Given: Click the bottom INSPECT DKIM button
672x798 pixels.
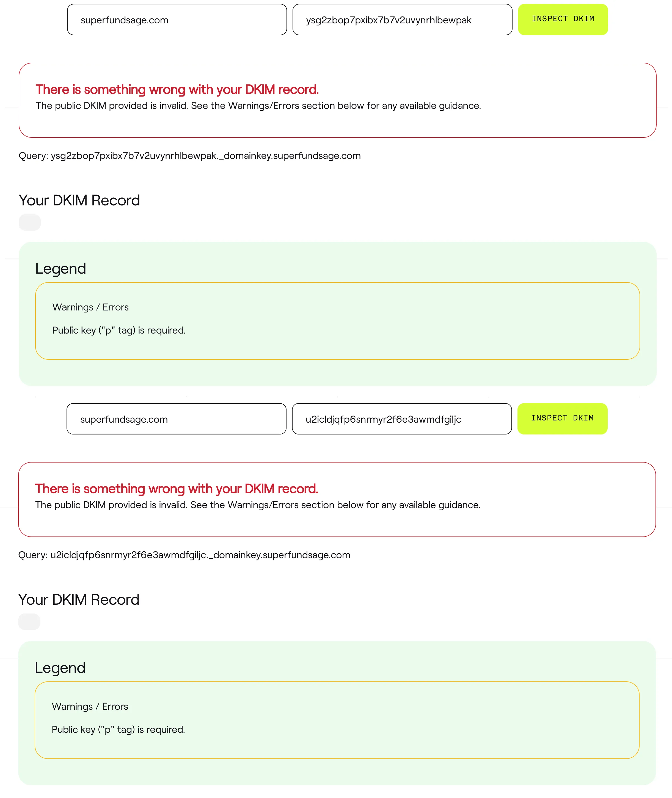Looking at the screenshot, I should pyautogui.click(x=562, y=418).
